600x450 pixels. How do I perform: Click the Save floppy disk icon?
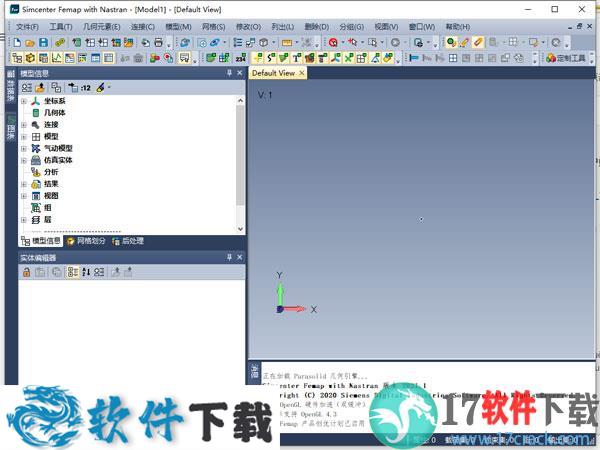pos(43,42)
